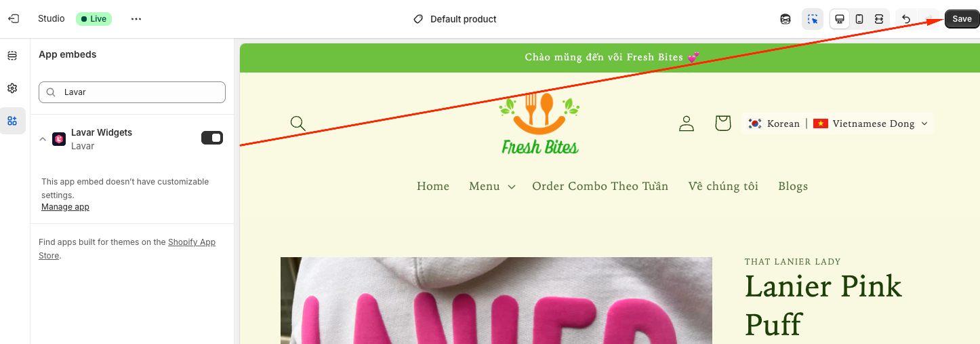Exit the theme editor via back icon

[x=14, y=19]
